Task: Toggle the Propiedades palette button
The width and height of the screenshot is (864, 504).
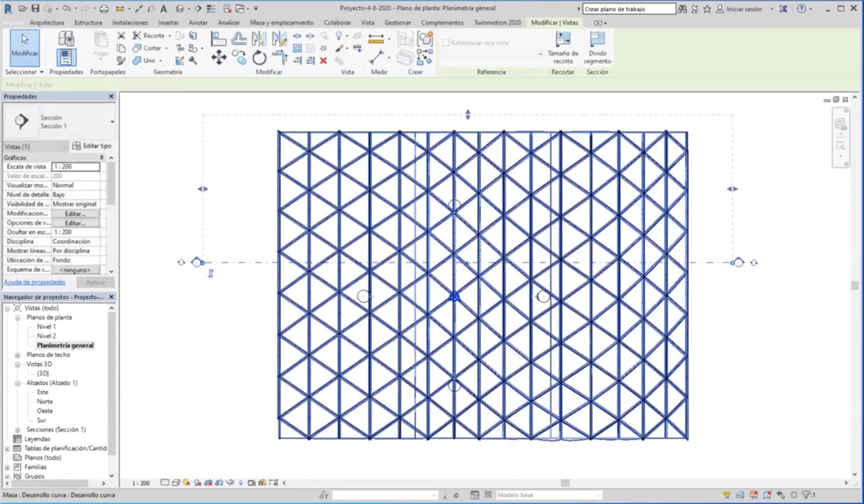Action: [x=66, y=57]
